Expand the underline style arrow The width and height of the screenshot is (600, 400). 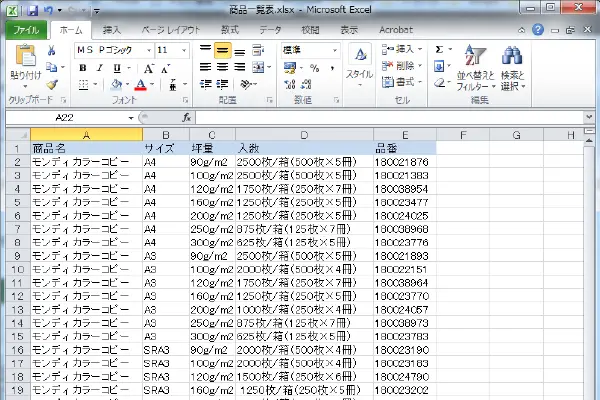coord(129,68)
